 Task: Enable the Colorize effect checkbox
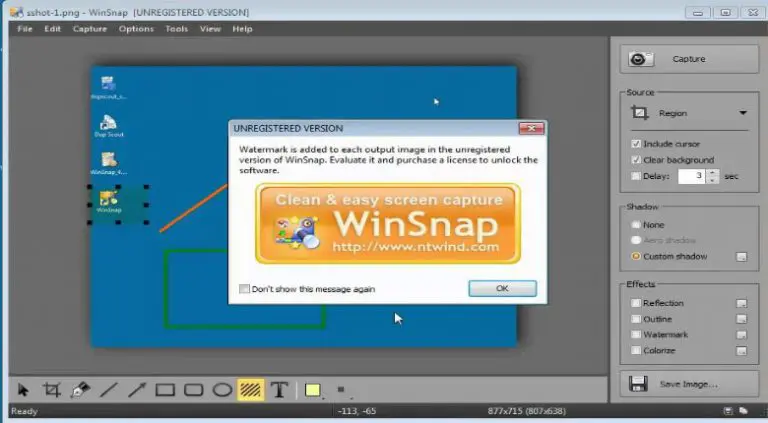636,351
